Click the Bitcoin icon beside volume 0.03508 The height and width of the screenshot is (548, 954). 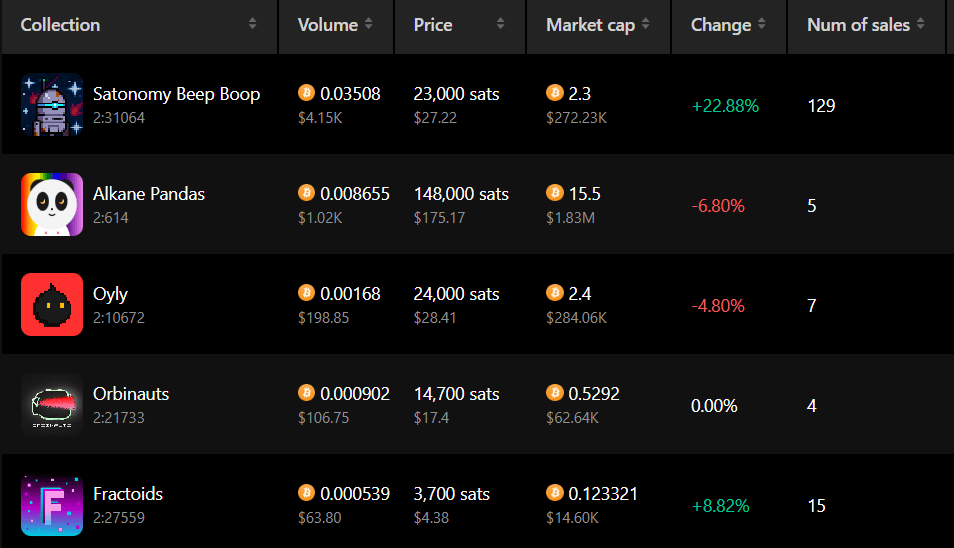coord(306,92)
